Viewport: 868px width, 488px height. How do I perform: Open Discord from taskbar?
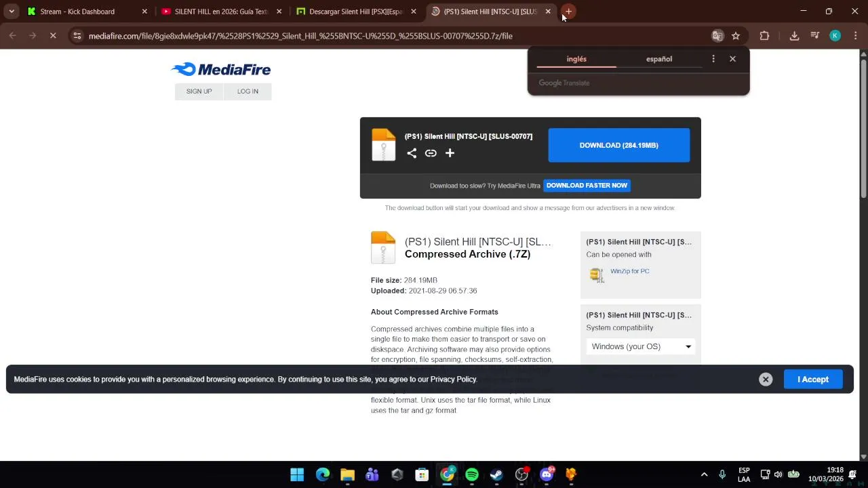pyautogui.click(x=547, y=474)
